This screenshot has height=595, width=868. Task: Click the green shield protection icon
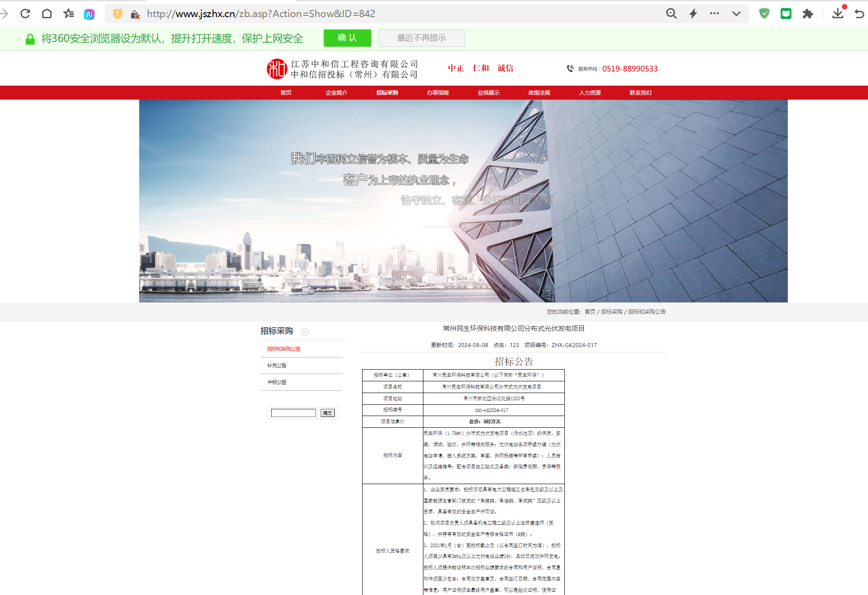click(x=764, y=14)
